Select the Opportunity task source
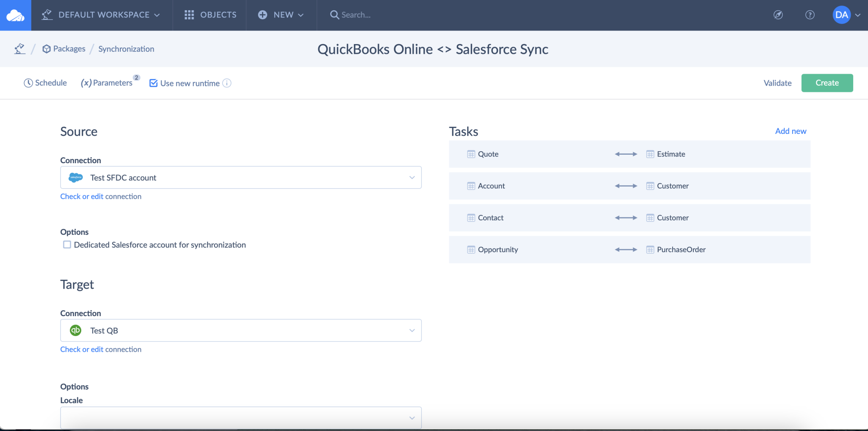Viewport: 868px width, 431px height. (498, 250)
